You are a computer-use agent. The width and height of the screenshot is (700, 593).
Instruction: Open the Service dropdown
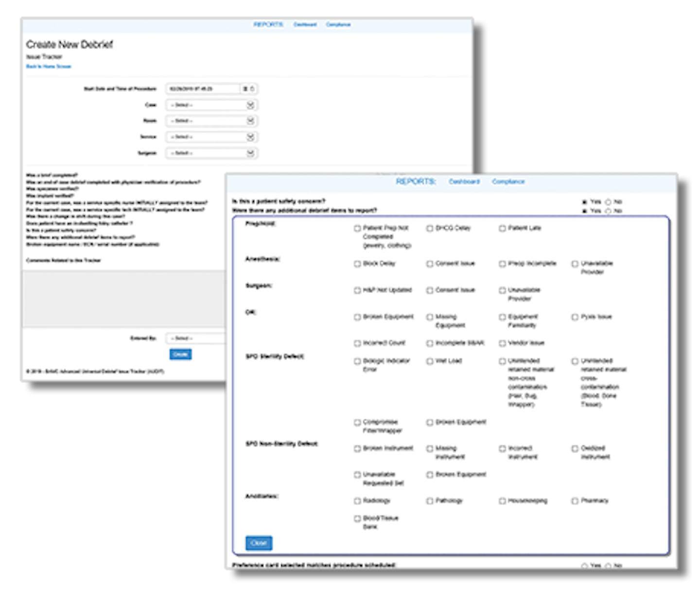[210, 137]
